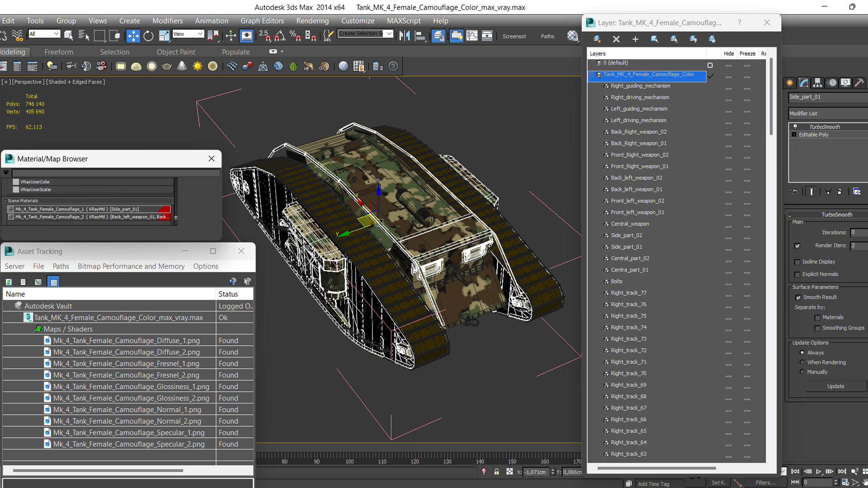Click the Set Key button

coord(718,483)
